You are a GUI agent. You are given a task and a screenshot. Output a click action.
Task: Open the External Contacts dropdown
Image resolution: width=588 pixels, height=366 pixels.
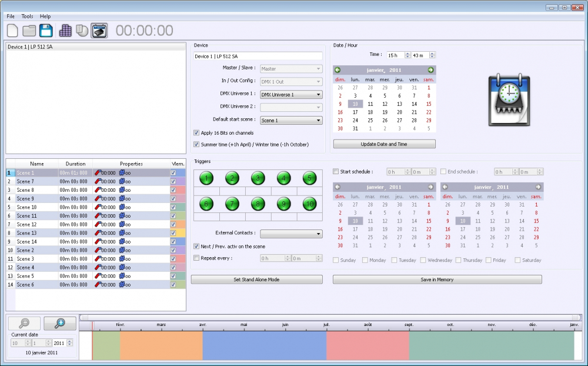(291, 234)
